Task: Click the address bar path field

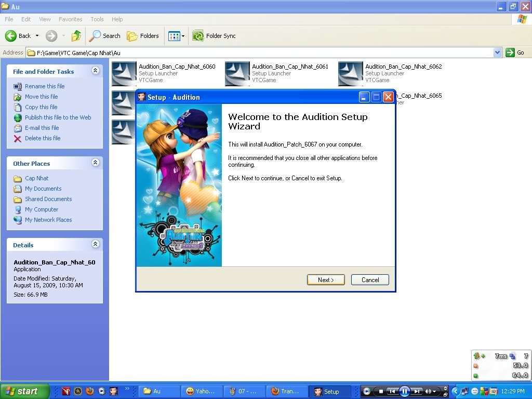Action: point(260,52)
